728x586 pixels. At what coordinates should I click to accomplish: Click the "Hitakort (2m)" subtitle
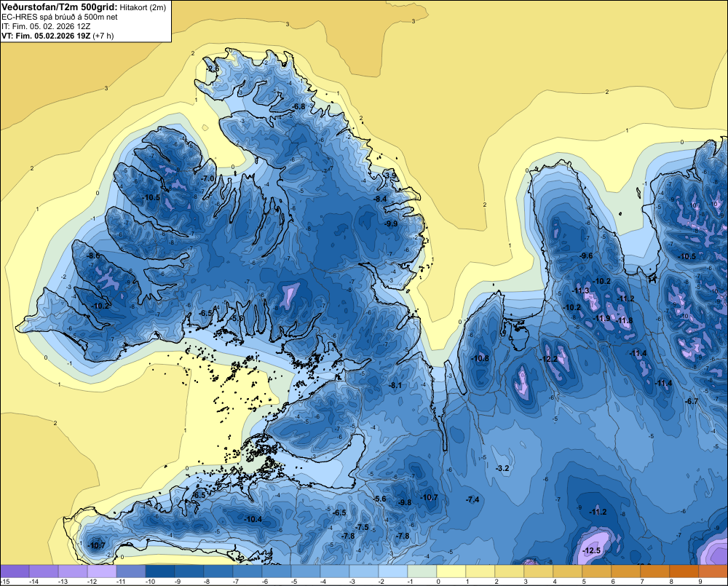(x=143, y=7)
